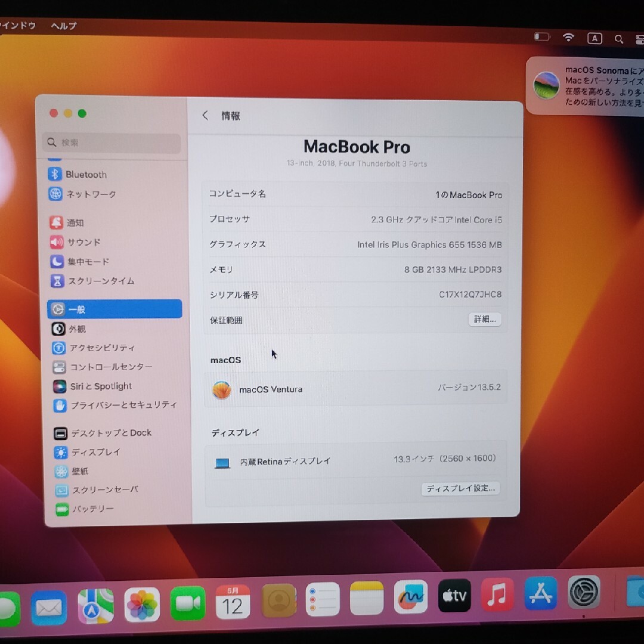644x644 pixels.
Task: Click graphics value Intel Iris Plus Graphics 655
Action: coord(429,244)
